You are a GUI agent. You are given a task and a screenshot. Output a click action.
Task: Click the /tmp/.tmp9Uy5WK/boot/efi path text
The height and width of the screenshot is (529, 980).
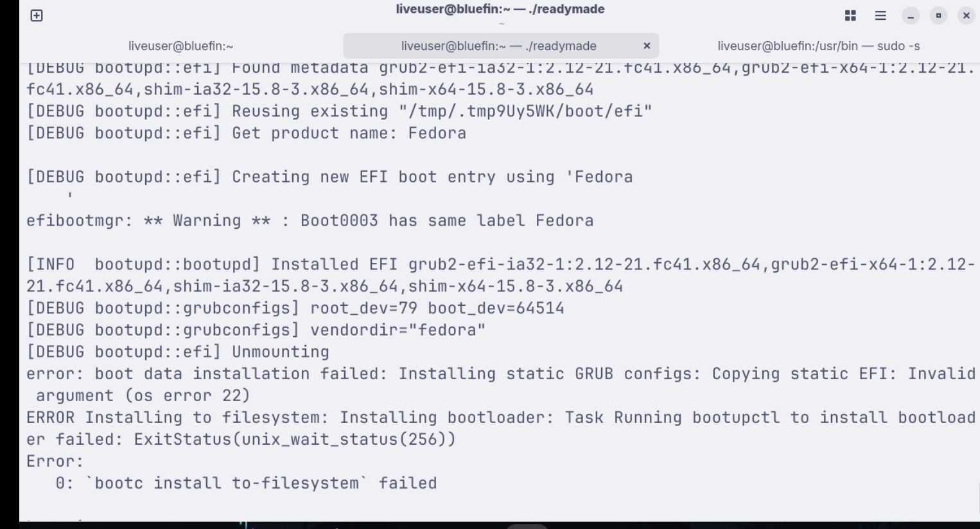tap(525, 112)
